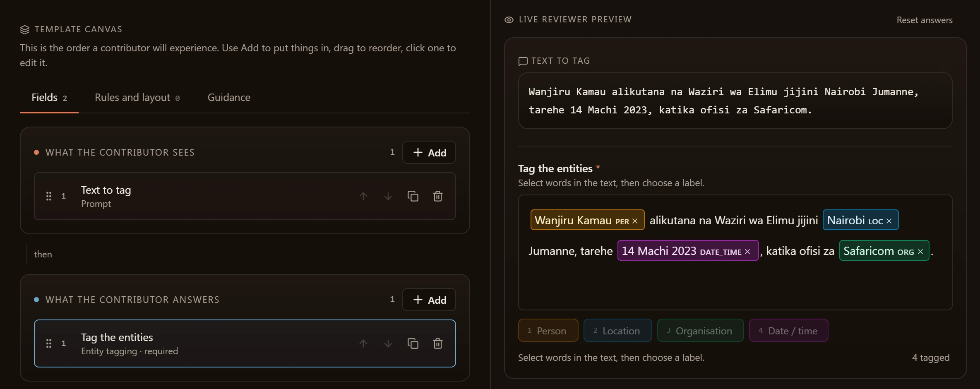Click the layers icon beside Template Canvas
Screen dimensions: 980x389
[25, 29]
